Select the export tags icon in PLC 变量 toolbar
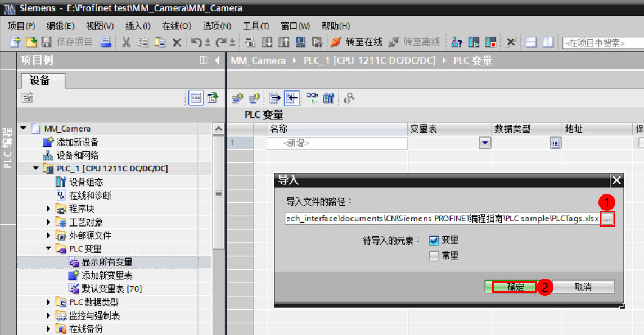This screenshot has width=644, height=335. pos(274,98)
